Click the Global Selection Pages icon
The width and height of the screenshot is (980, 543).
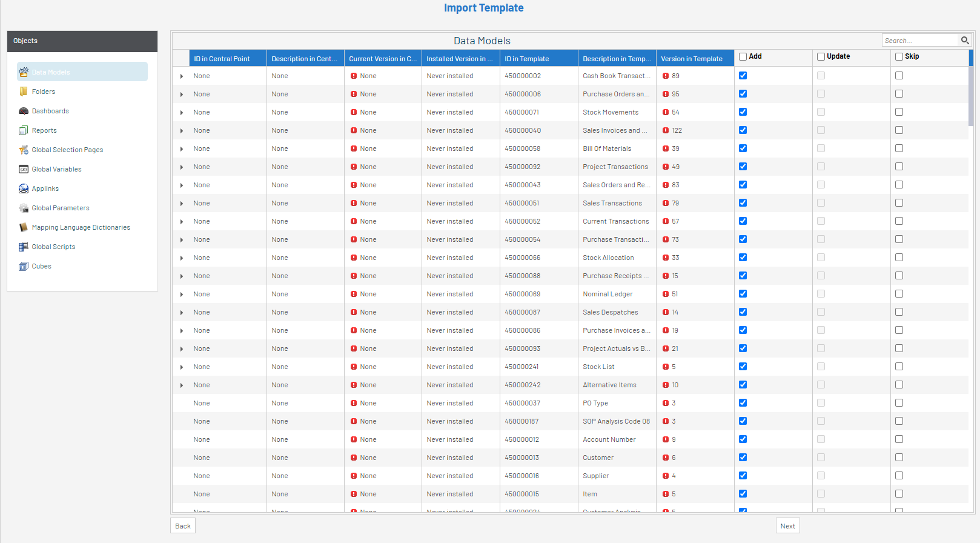[24, 150]
